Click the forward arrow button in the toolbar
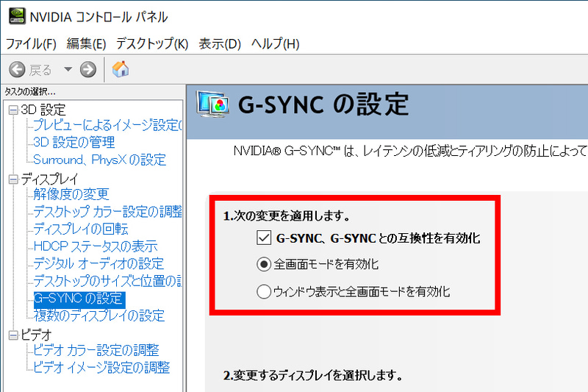Image resolution: width=588 pixels, height=392 pixels. pyautogui.click(x=88, y=69)
